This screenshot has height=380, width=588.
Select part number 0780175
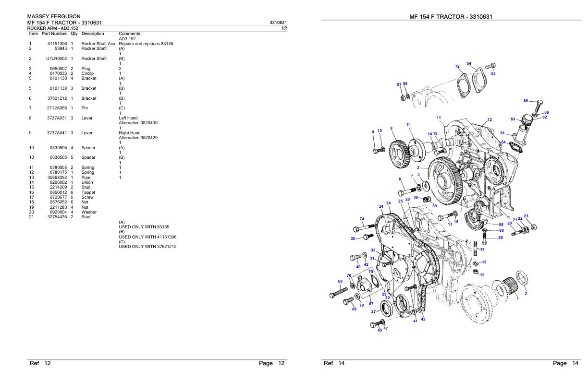(59, 172)
